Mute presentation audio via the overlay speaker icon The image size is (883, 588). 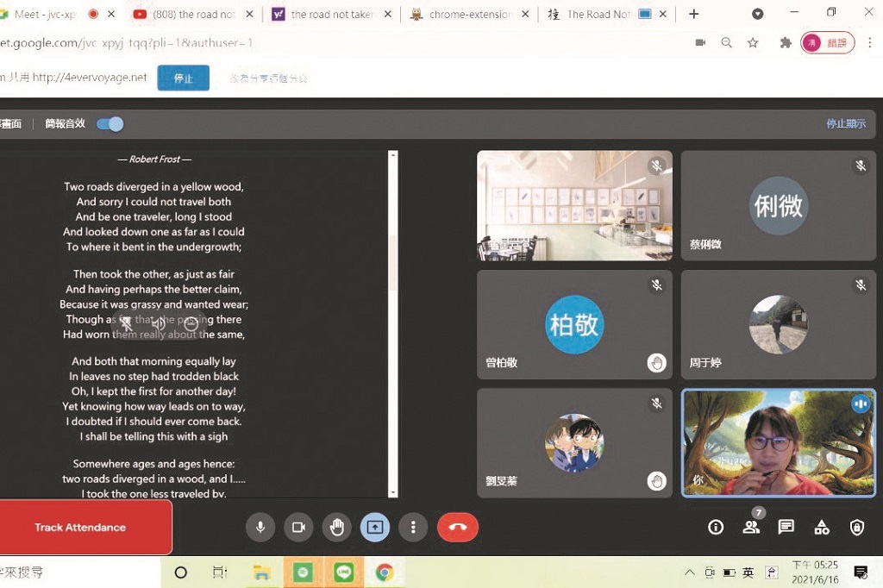tap(159, 323)
